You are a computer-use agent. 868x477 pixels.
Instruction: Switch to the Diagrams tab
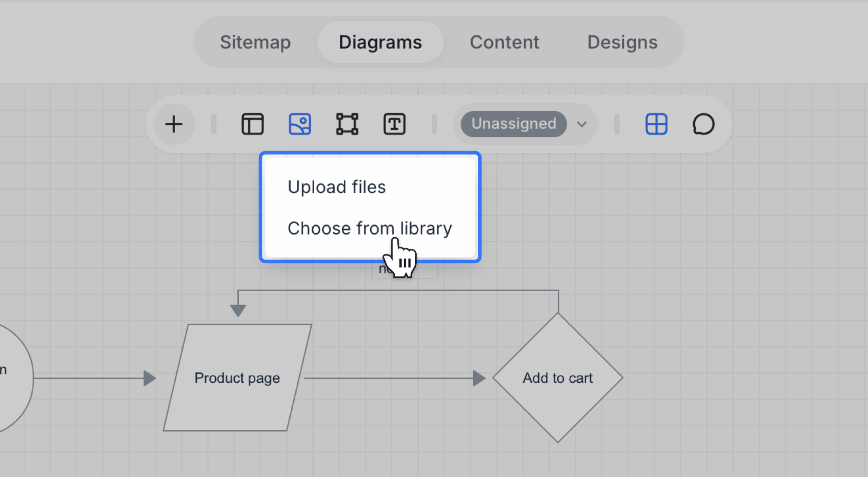coord(380,42)
